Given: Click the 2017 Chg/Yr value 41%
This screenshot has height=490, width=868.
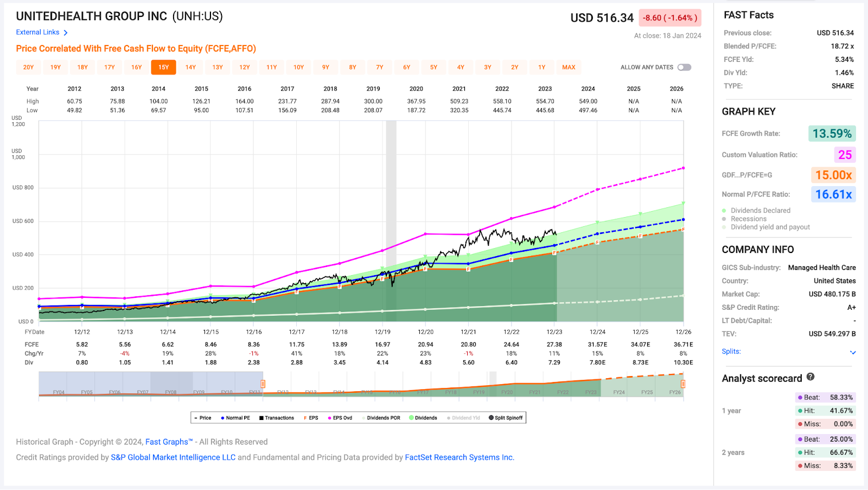Looking at the screenshot, I should (x=296, y=354).
